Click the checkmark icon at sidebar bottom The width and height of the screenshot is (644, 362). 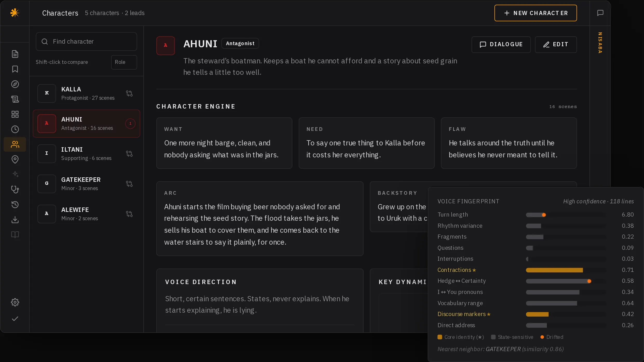[15, 319]
